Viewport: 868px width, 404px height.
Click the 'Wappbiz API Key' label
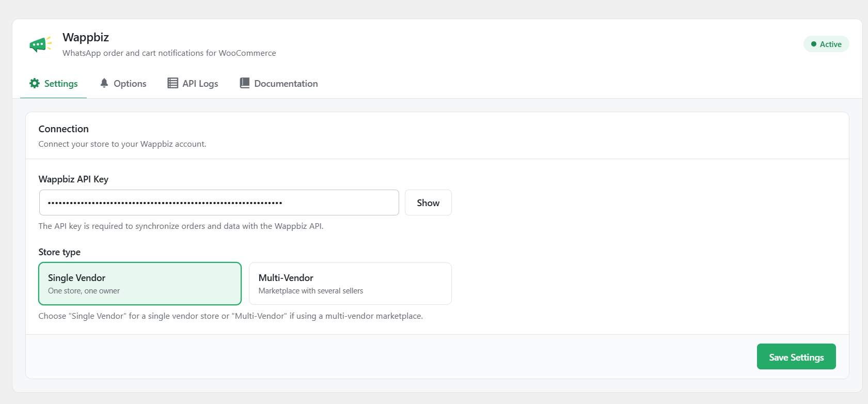[x=73, y=179]
